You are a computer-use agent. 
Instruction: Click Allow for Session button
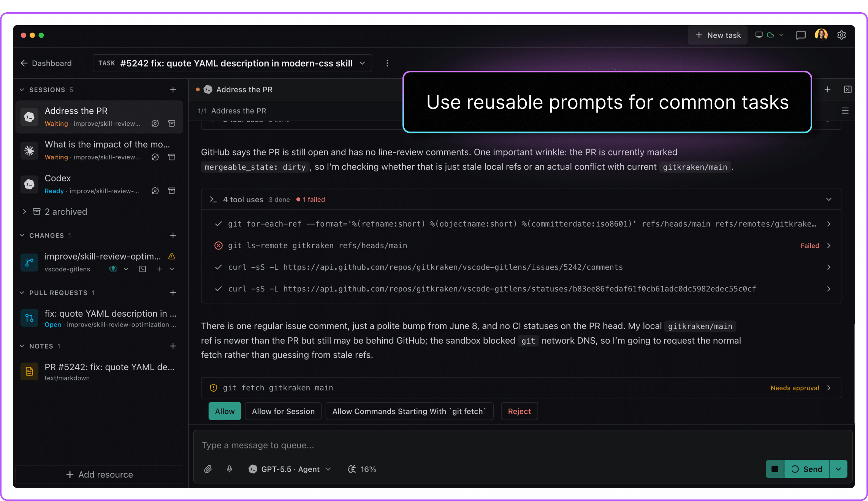(x=283, y=411)
